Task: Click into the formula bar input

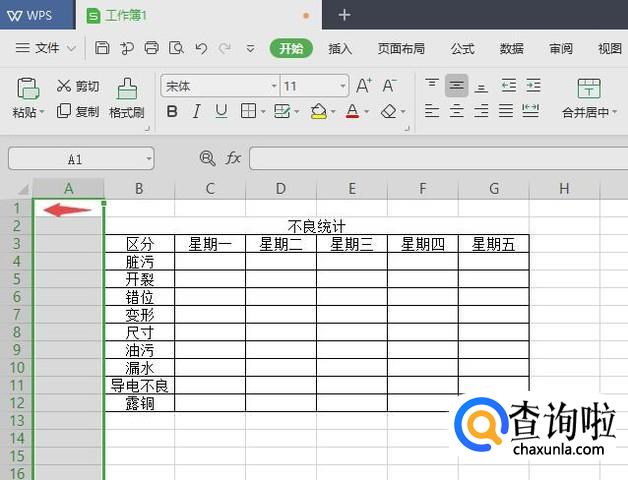Action: point(439,158)
